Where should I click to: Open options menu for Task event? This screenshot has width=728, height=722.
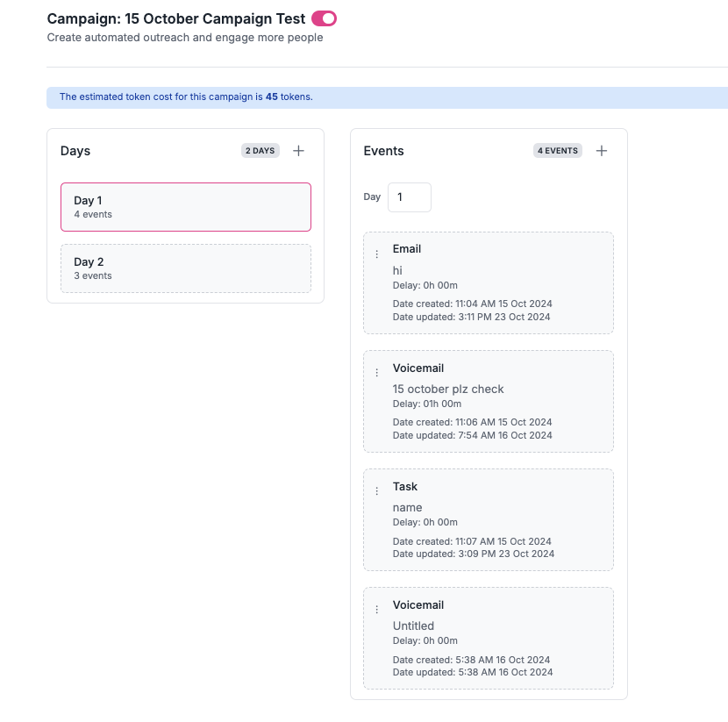[x=377, y=490]
